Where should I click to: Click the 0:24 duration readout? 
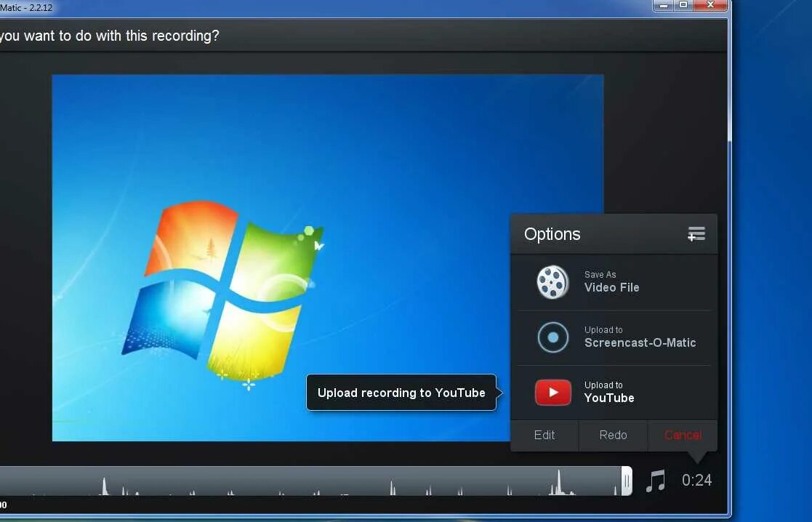[x=696, y=481]
